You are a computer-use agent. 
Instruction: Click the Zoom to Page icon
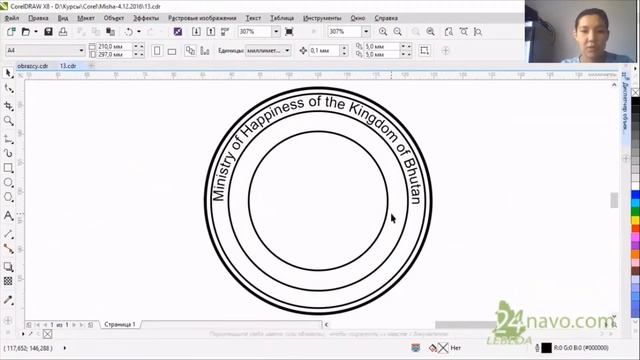tap(449, 31)
